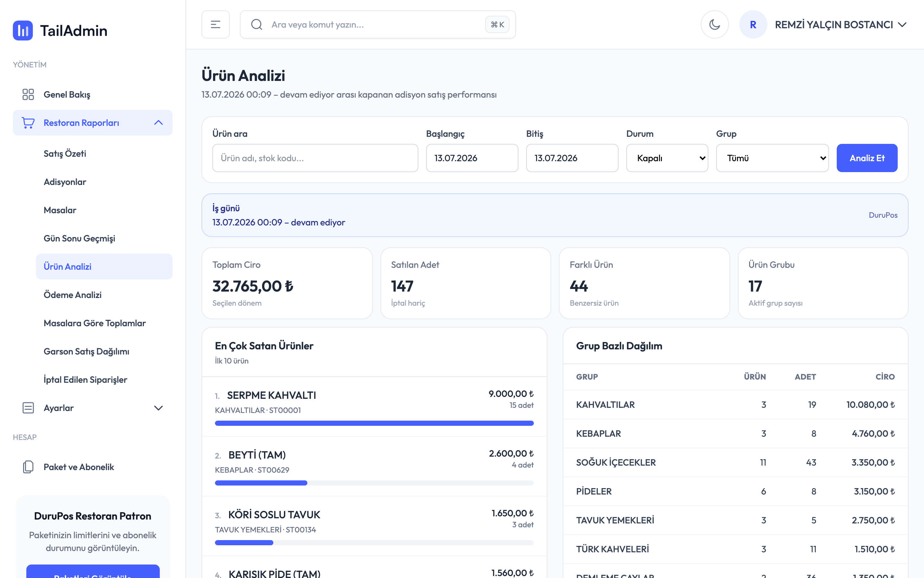Open Paket ve Abonelik page
The height and width of the screenshot is (578, 924).
(93, 467)
